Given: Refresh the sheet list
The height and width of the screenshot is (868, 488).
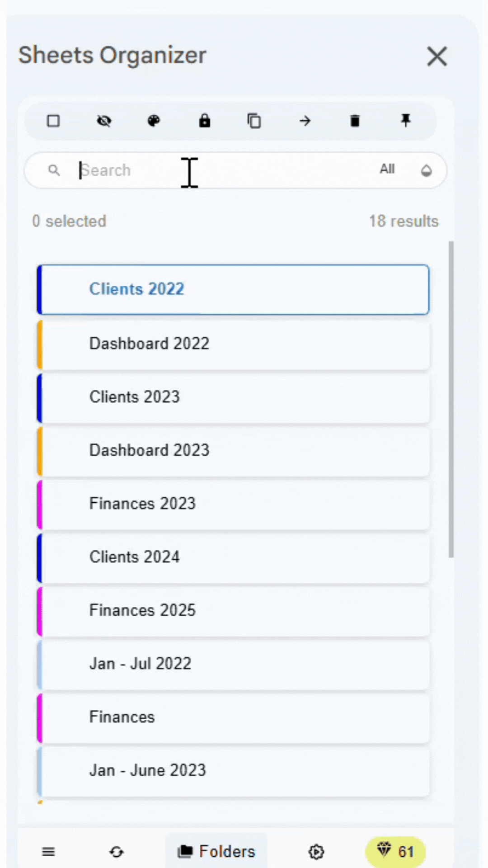Looking at the screenshot, I should (x=117, y=852).
